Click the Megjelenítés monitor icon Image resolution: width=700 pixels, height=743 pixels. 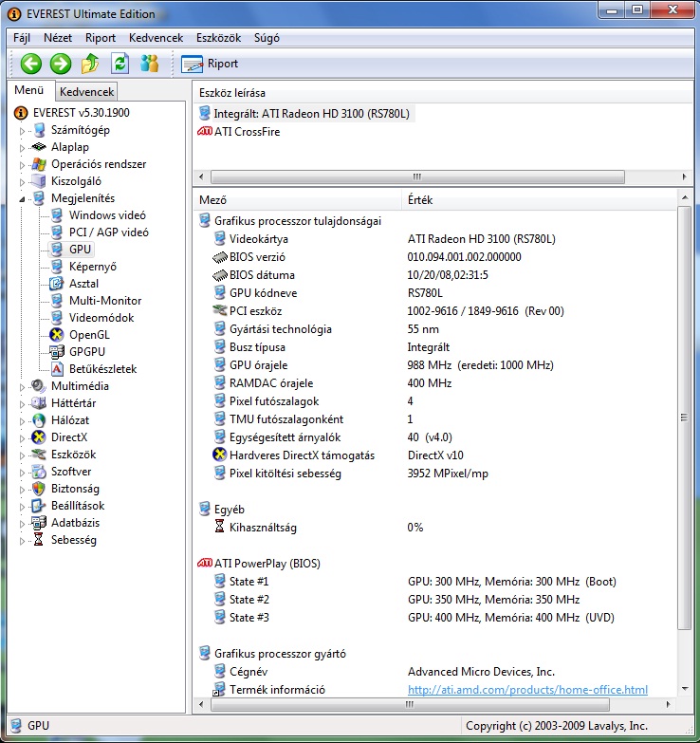coord(40,198)
